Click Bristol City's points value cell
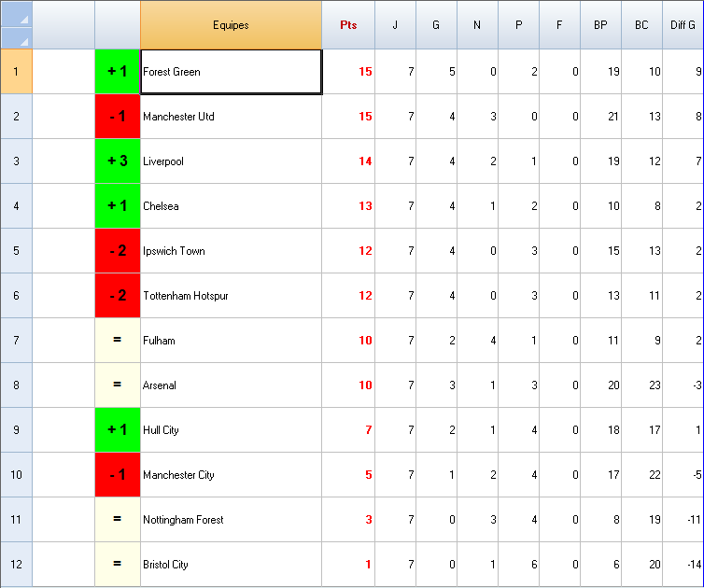 (348, 565)
